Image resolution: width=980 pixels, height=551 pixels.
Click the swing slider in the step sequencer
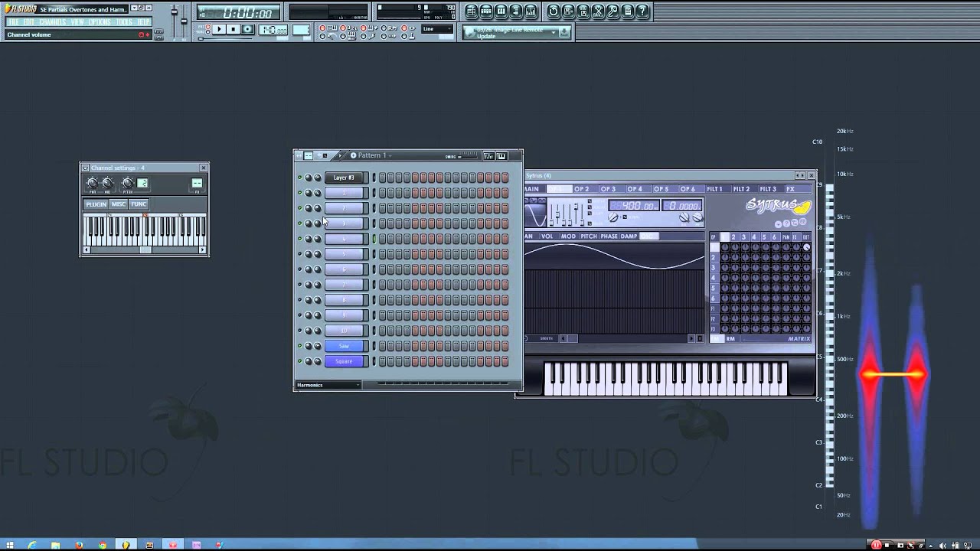click(x=468, y=156)
